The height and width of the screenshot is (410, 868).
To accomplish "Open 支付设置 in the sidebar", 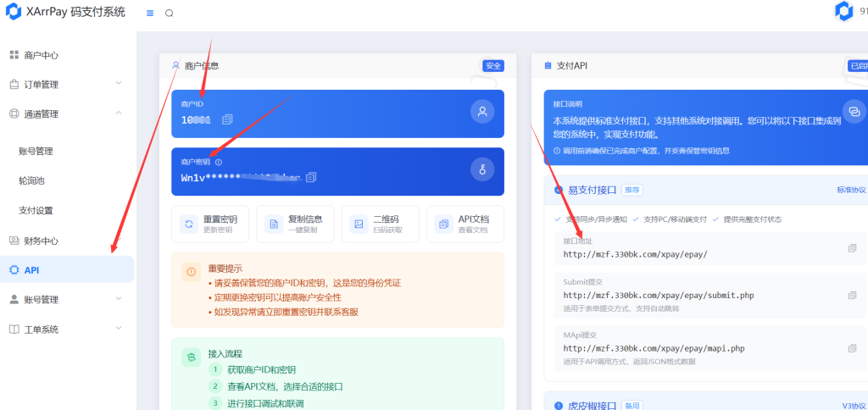I will point(36,210).
